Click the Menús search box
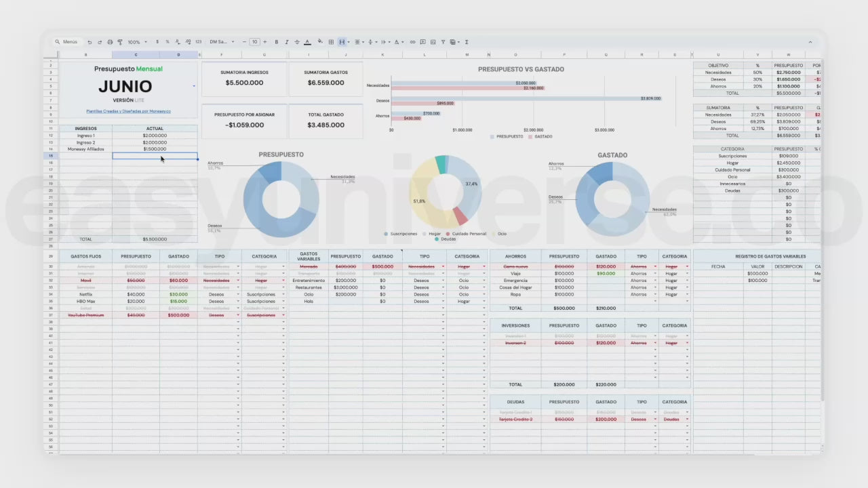Screen dimensions: 868x488 point(68,42)
